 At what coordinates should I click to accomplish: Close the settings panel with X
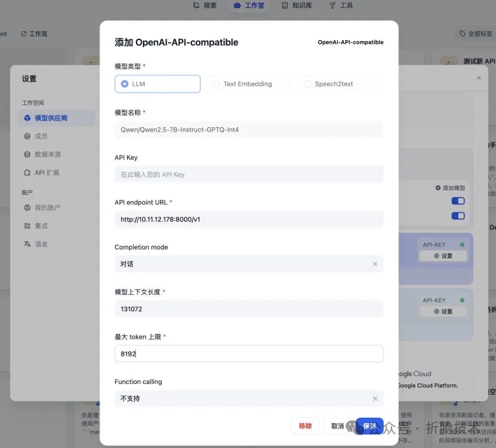pos(479,78)
